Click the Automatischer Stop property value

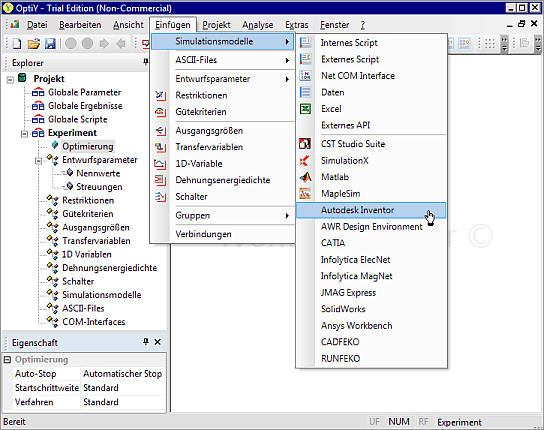pos(123,374)
